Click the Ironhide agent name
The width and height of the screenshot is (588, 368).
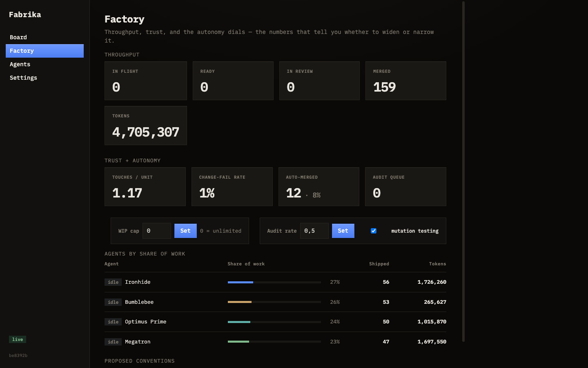[138, 282]
